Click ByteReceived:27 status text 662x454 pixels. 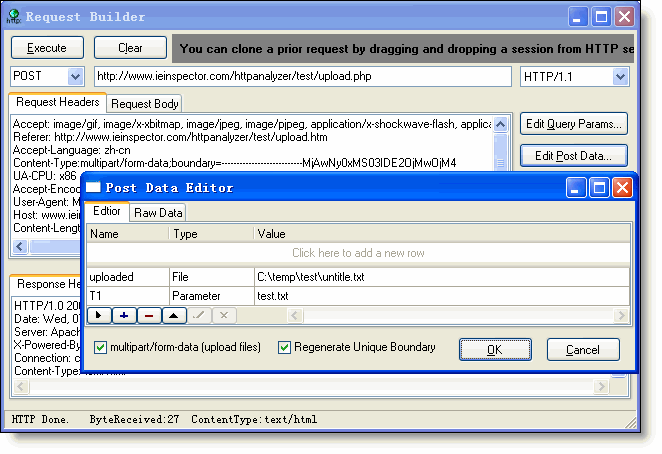coord(134,419)
